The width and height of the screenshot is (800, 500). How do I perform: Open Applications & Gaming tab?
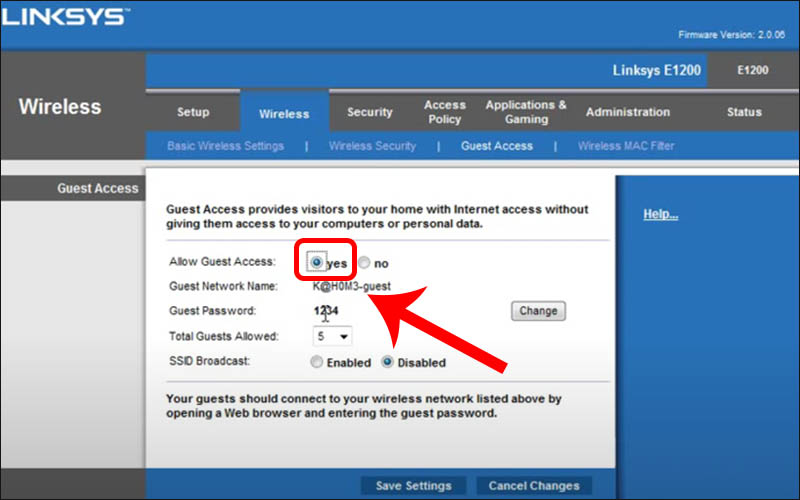[x=526, y=112]
